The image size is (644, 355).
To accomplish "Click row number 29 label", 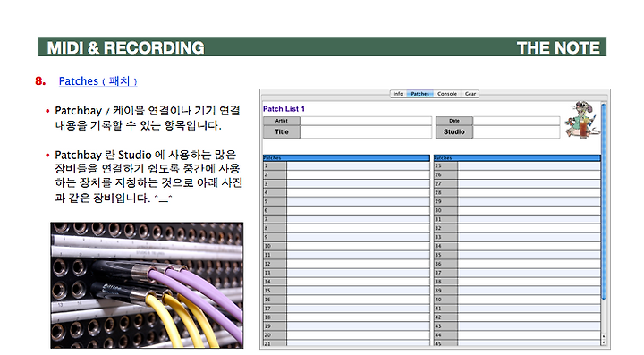I will coord(446,201).
